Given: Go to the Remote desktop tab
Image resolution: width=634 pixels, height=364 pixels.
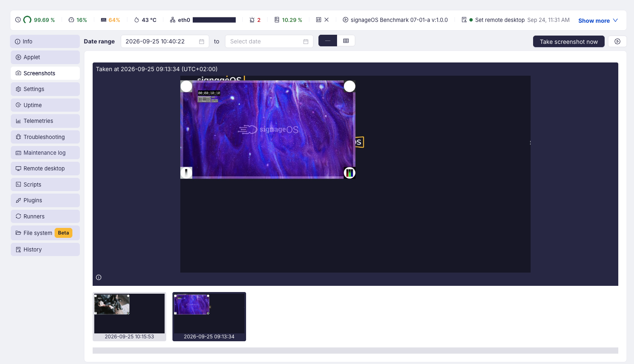Looking at the screenshot, I should click(45, 168).
